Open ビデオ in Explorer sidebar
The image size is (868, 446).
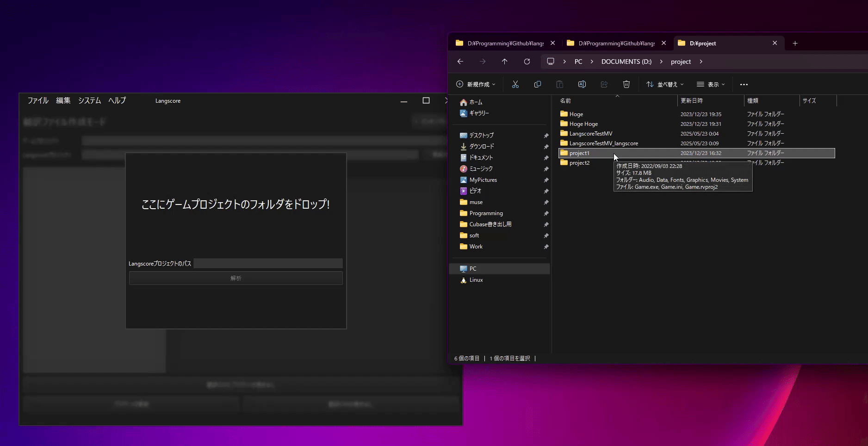point(471,191)
